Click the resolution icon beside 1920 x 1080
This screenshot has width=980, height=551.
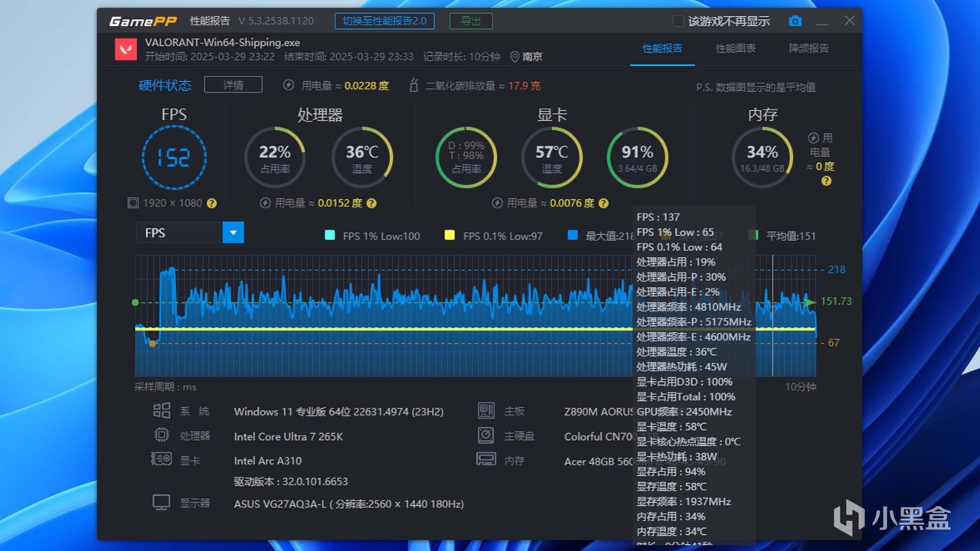click(133, 204)
